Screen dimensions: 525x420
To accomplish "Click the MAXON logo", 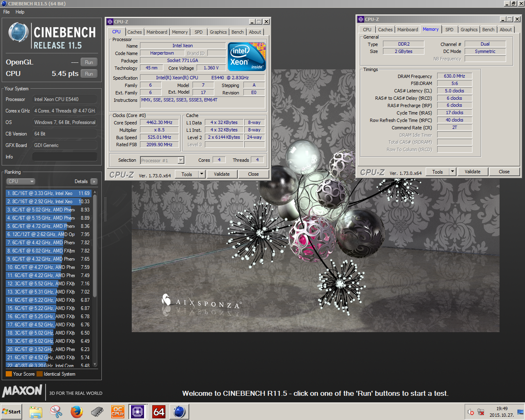I will click(22, 391).
